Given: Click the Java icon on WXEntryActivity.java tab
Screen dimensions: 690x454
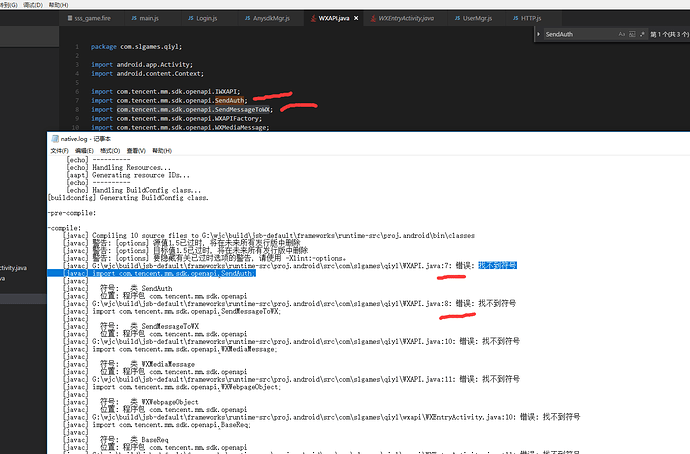Looking at the screenshot, I should 373,18.
